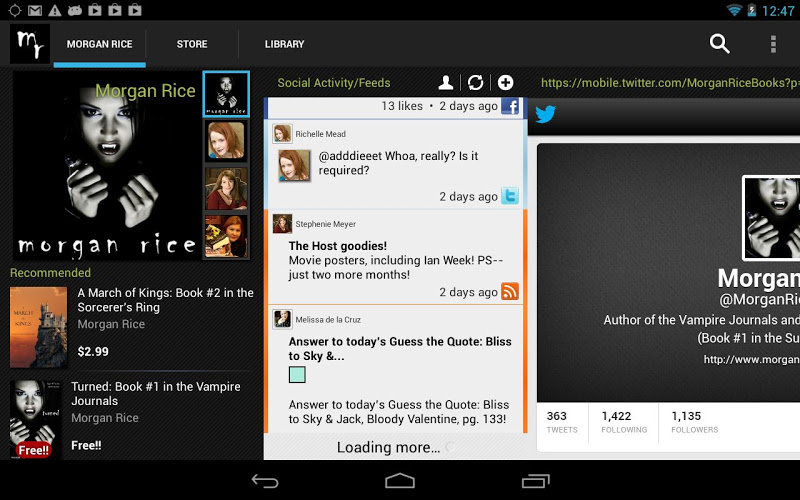
Task: View the 1,135 FOLLOWERS count
Action: [x=694, y=422]
